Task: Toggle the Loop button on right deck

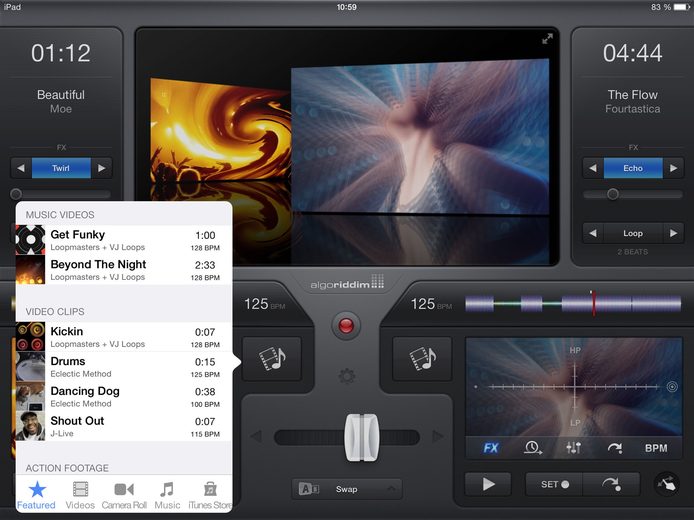Action: [633, 233]
